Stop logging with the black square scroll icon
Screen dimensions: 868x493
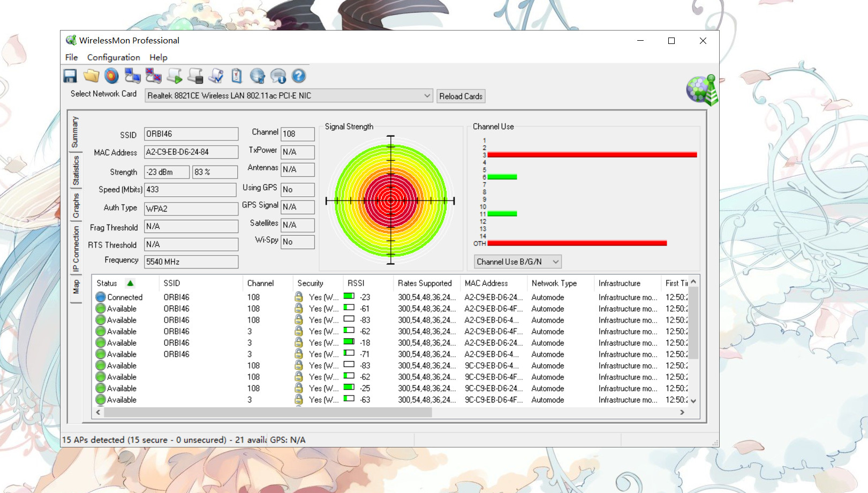[x=195, y=76]
